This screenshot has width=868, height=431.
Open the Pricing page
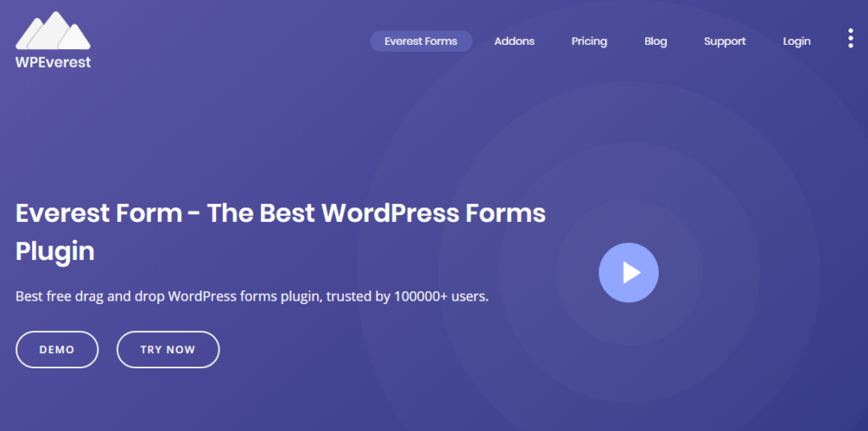(589, 41)
